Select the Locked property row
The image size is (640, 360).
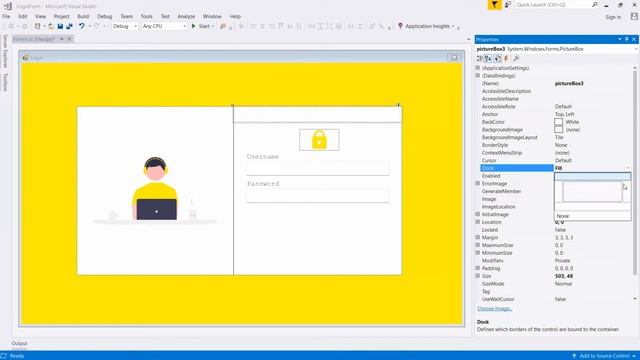pyautogui.click(x=556, y=230)
